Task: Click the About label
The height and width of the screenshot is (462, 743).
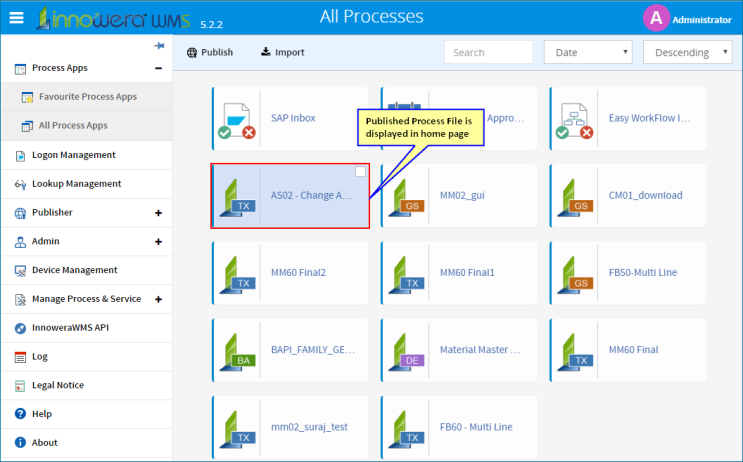Action: [x=45, y=443]
